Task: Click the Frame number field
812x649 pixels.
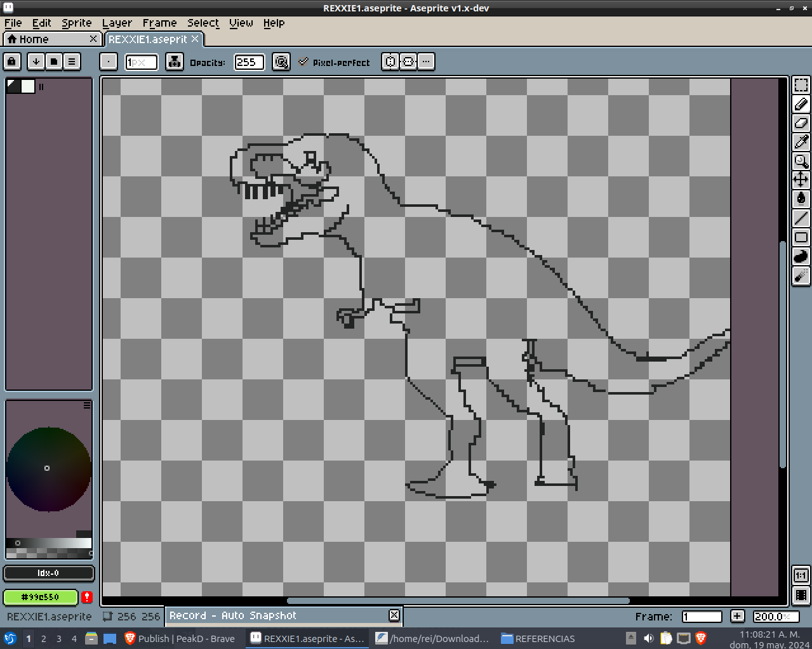Action: (702, 617)
